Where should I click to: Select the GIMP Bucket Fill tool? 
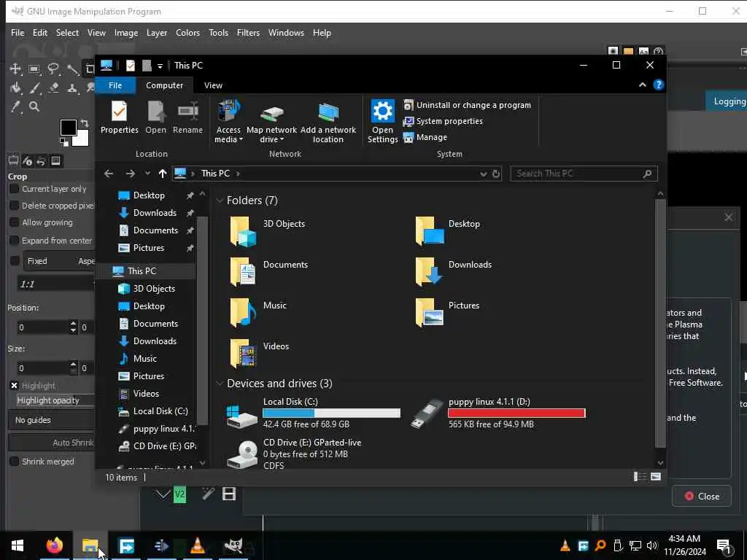pyautogui.click(x=15, y=88)
